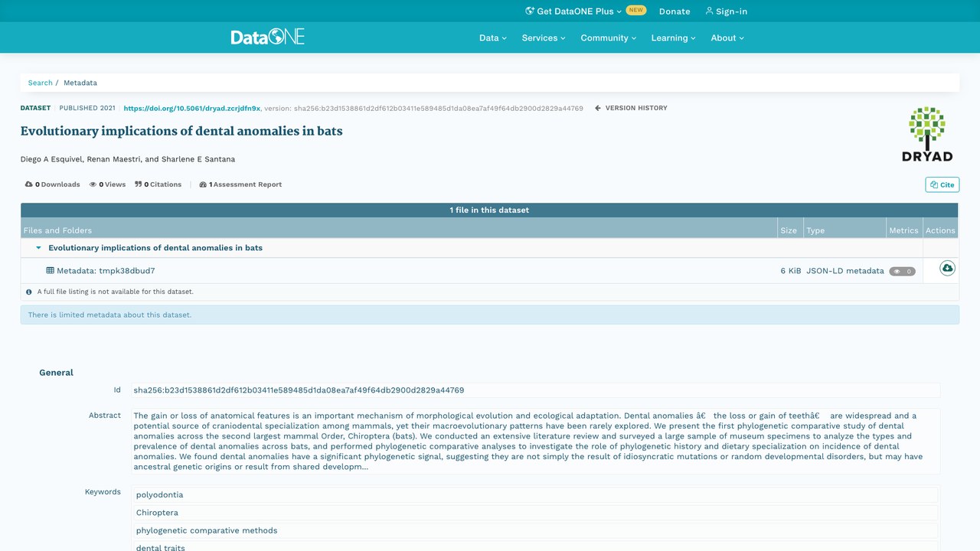Download the Metadata file via cloud icon
Screen dimensions: 980x551
(947, 269)
